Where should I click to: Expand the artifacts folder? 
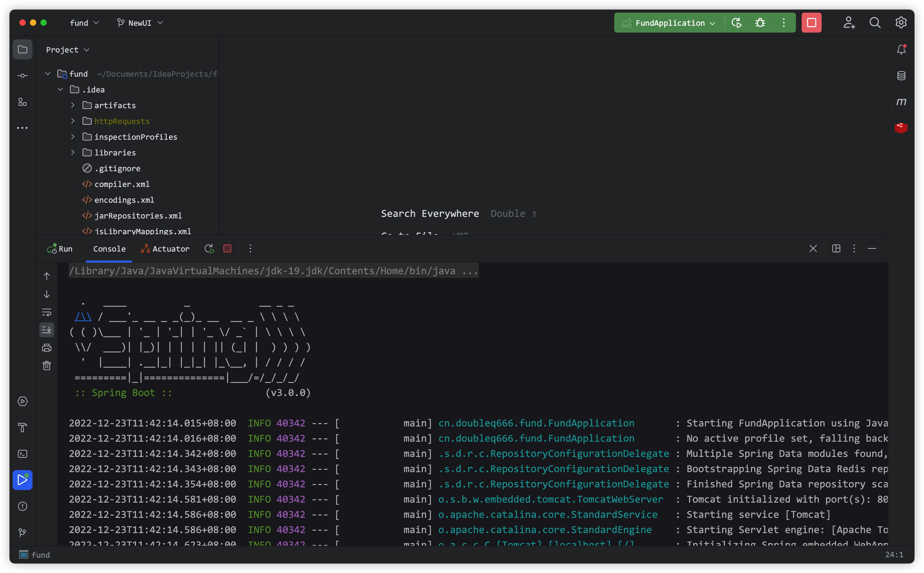point(73,105)
